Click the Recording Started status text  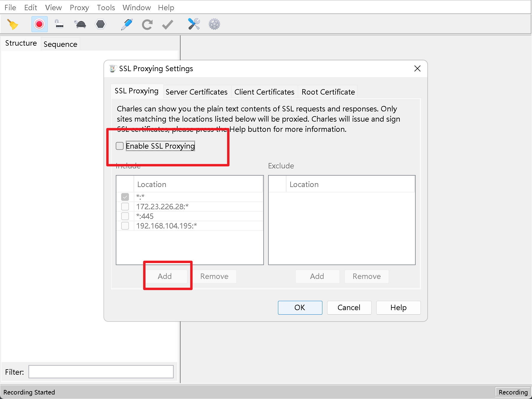pyautogui.click(x=29, y=392)
